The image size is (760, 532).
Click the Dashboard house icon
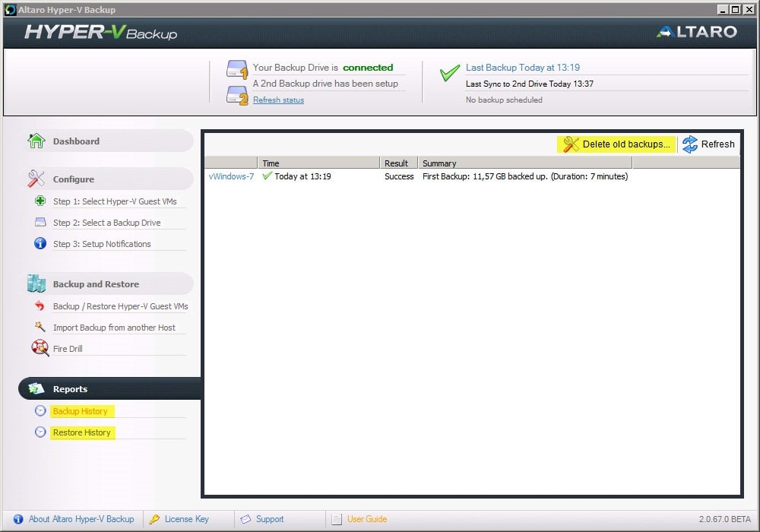[36, 141]
